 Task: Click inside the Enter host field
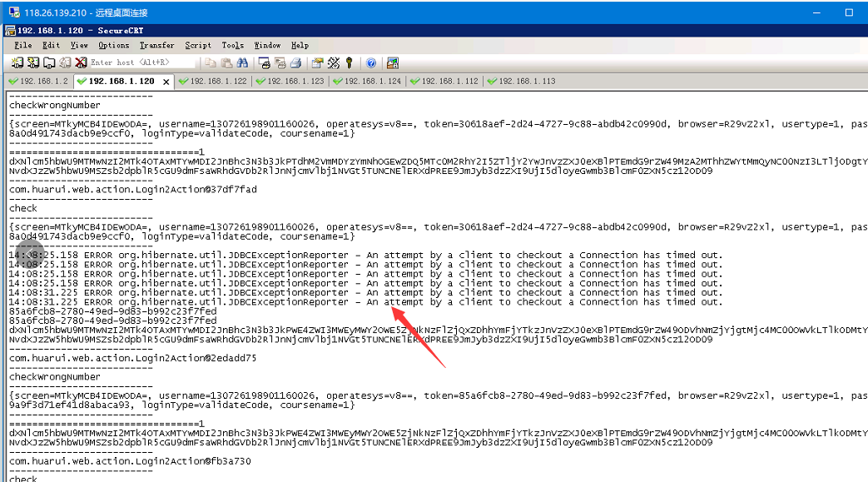pyautogui.click(x=142, y=62)
